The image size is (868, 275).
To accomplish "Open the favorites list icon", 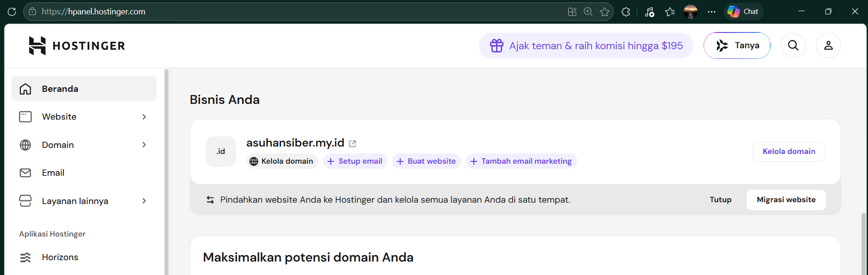I will pos(670,12).
